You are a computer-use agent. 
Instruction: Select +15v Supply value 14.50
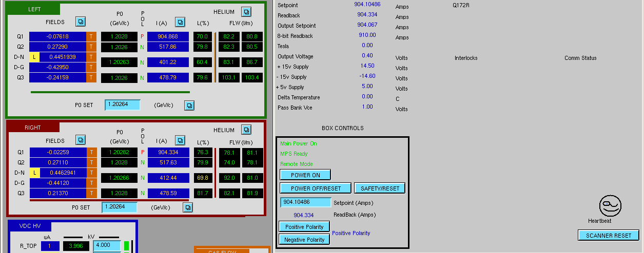coord(367,66)
